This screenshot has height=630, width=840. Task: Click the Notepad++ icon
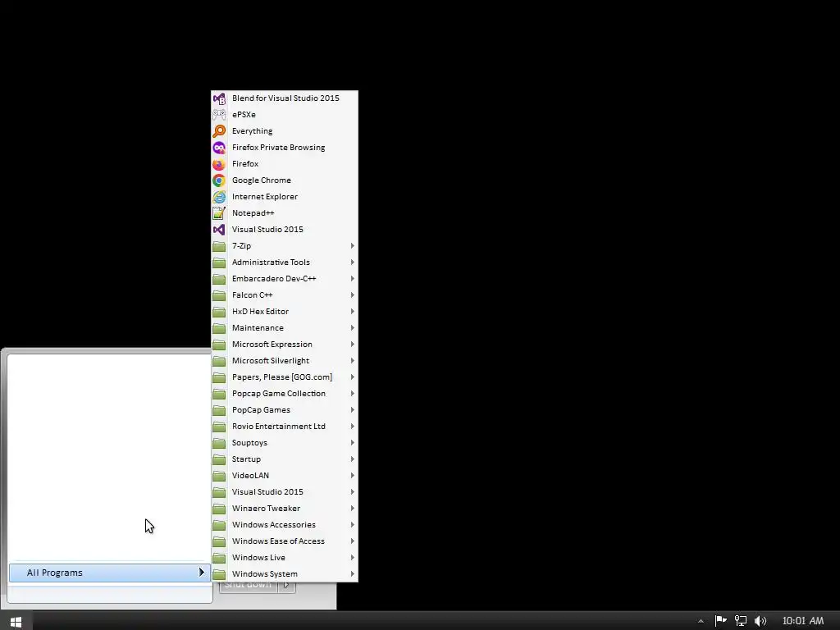tap(219, 213)
